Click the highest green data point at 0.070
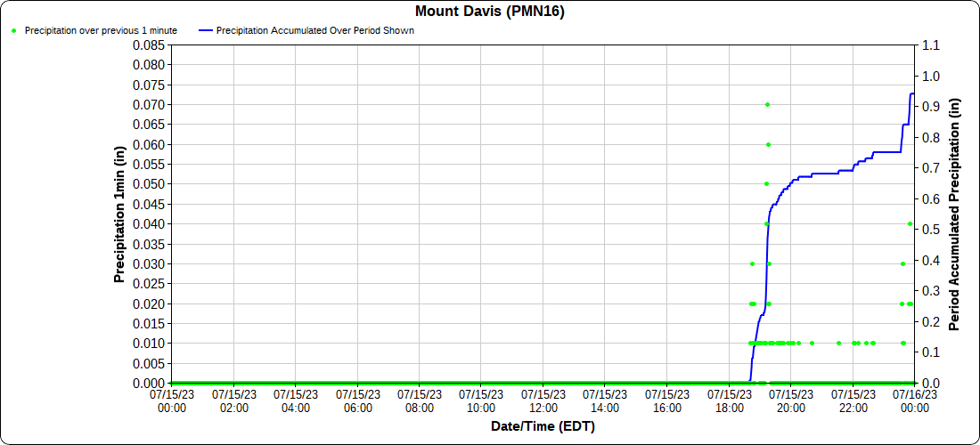The width and height of the screenshot is (980, 445). tap(767, 104)
